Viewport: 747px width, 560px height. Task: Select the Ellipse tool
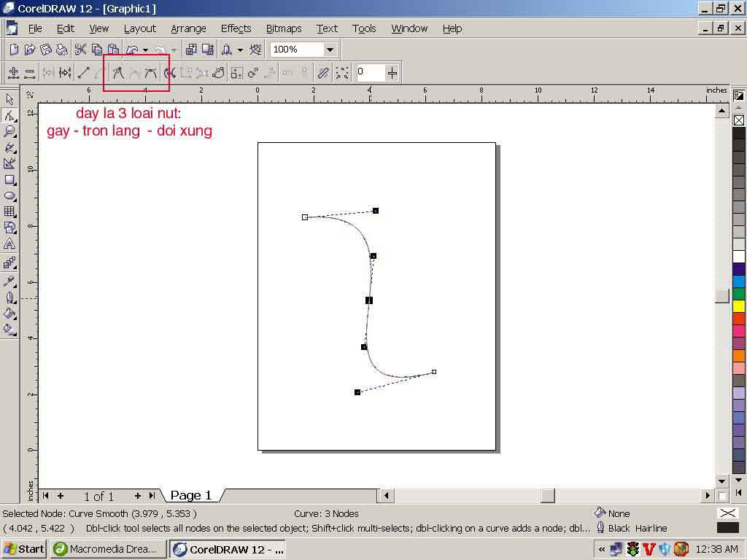coord(9,196)
